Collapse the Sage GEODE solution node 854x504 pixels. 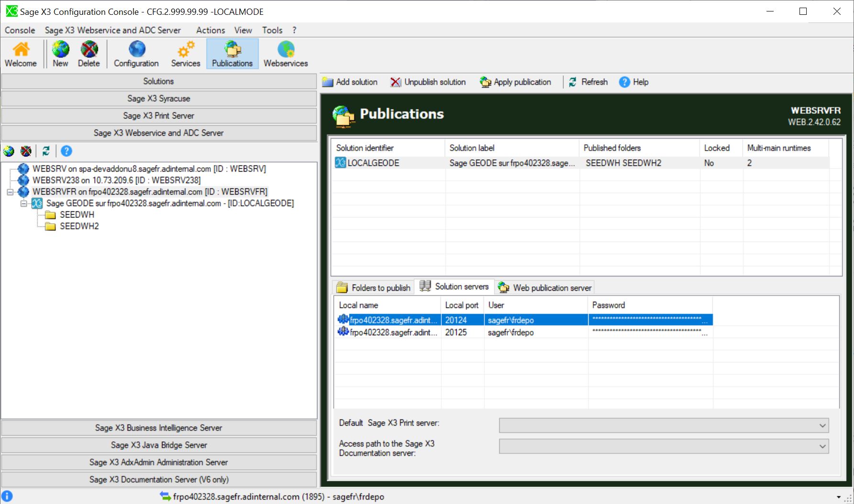pos(23,204)
